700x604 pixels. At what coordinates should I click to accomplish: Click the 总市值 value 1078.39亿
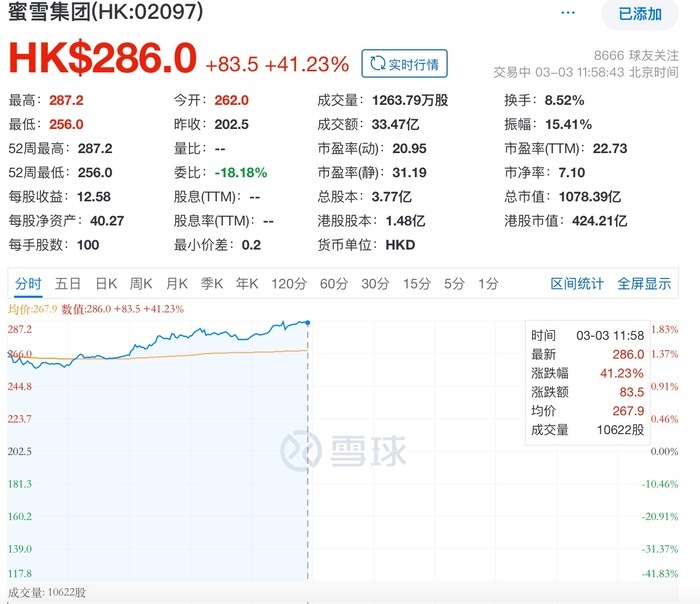click(x=590, y=197)
